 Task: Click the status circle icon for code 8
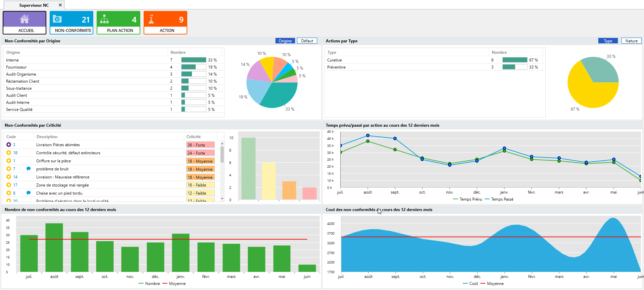9,193
